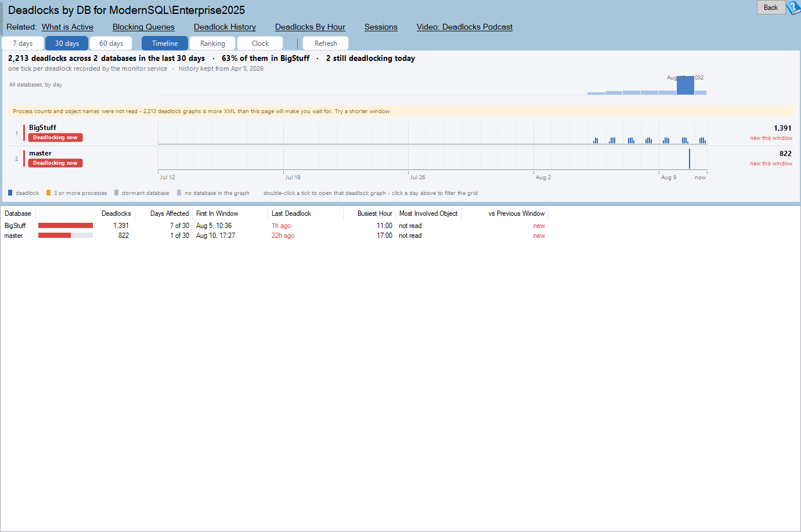The image size is (801, 532).
Task: Sort by Most Involved Object column
Action: pos(428,213)
